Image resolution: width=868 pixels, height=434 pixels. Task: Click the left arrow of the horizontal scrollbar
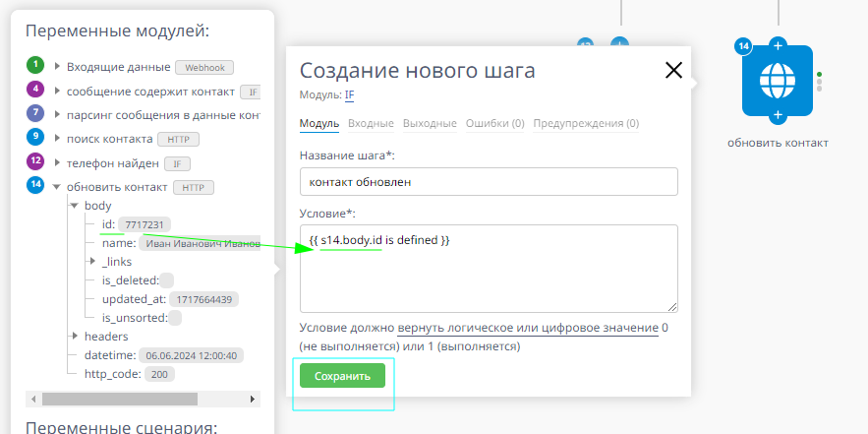32,400
